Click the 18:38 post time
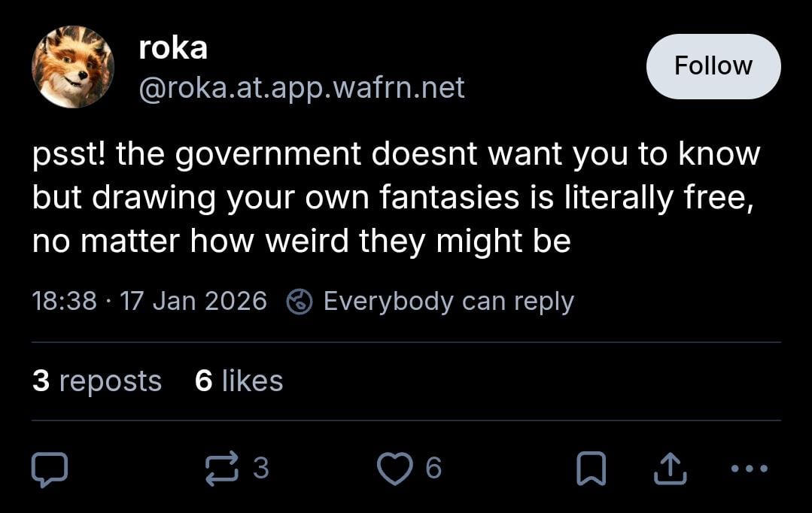812x513 pixels. pos(65,302)
